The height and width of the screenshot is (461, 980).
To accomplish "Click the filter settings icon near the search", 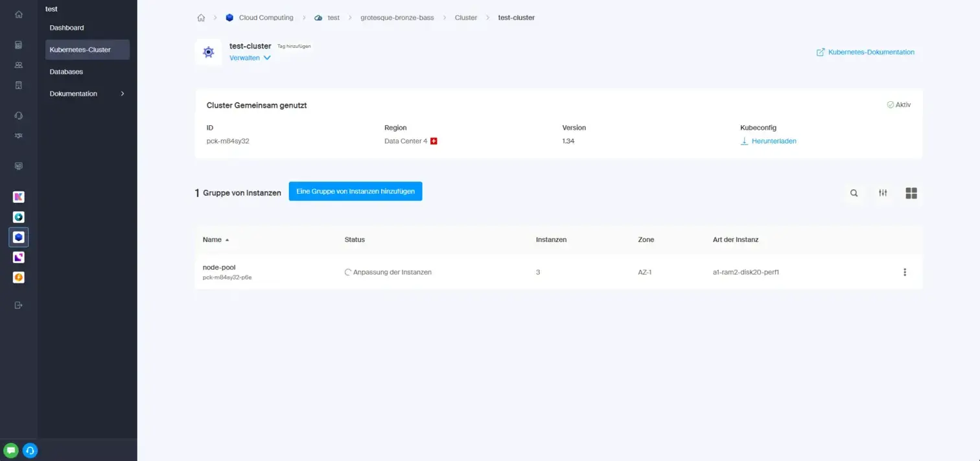I will coord(882,193).
